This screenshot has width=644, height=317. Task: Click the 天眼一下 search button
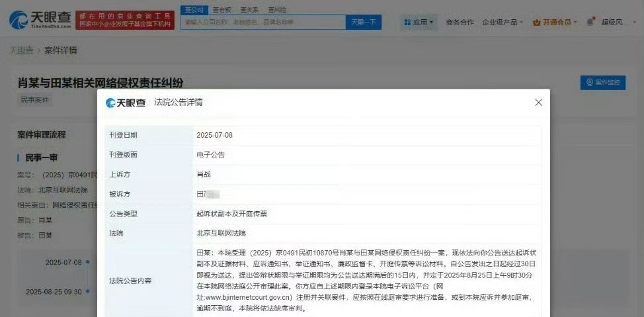coord(364,23)
